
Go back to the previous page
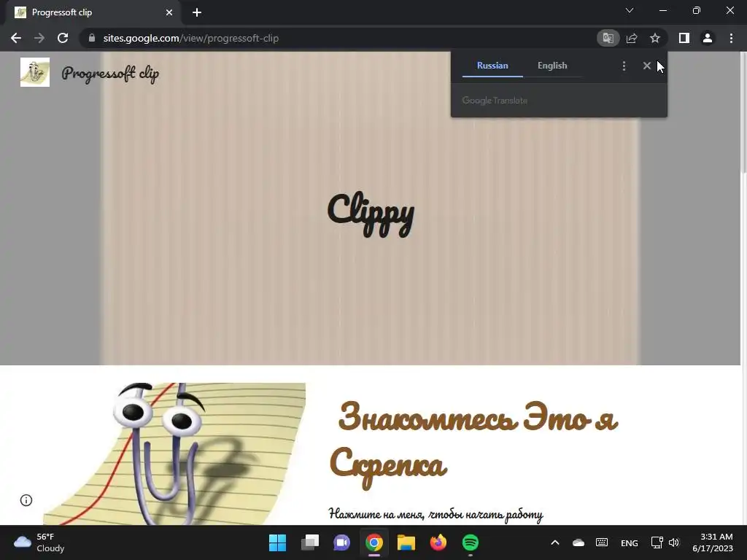(16, 38)
